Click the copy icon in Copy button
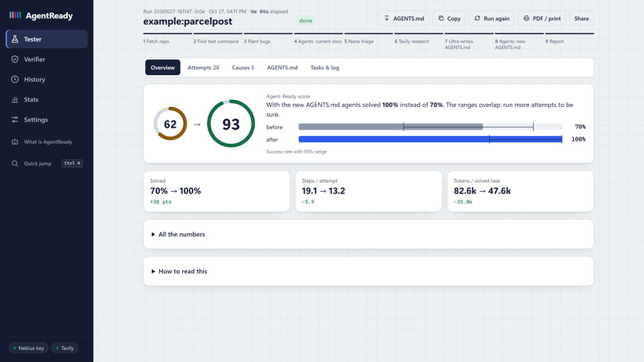The width and height of the screenshot is (644, 362). pos(441,18)
